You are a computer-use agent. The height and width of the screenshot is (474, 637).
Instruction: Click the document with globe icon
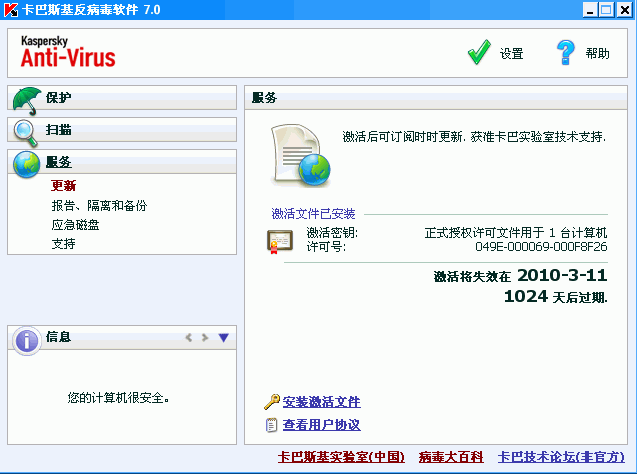click(300, 155)
